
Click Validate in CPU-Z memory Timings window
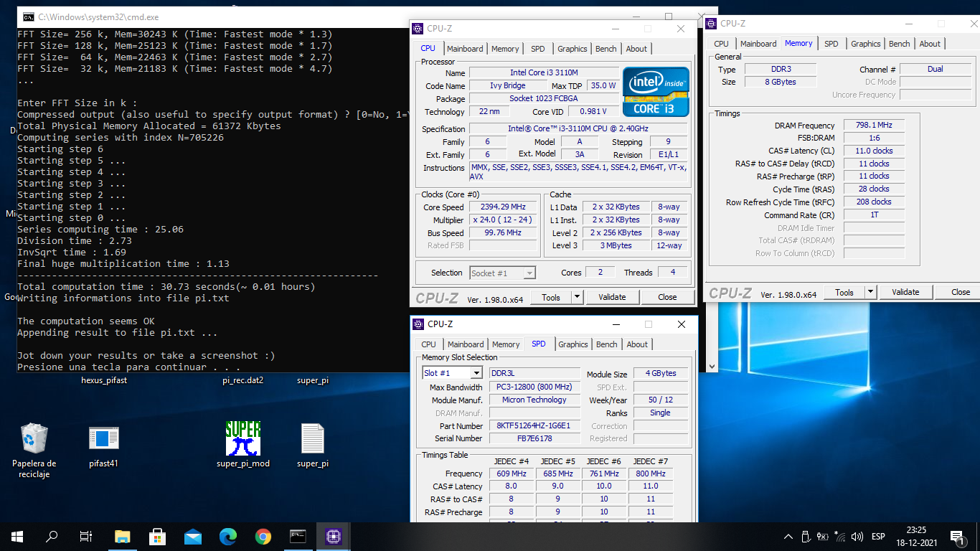click(x=905, y=292)
